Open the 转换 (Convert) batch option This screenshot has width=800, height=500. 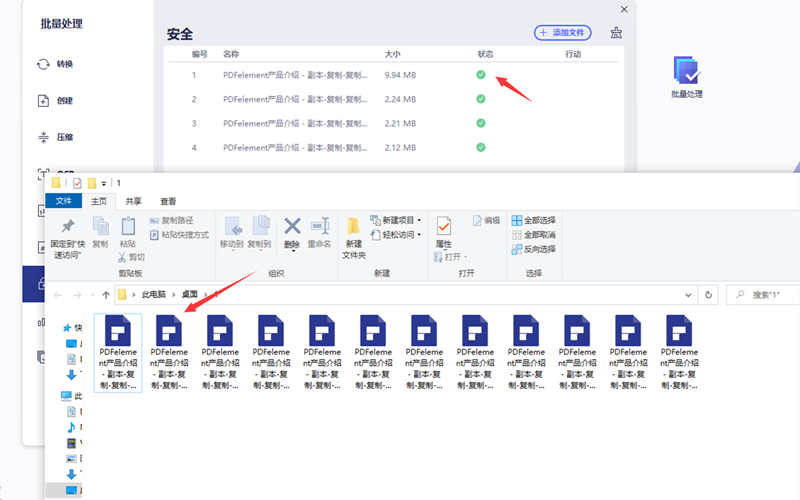(x=55, y=64)
